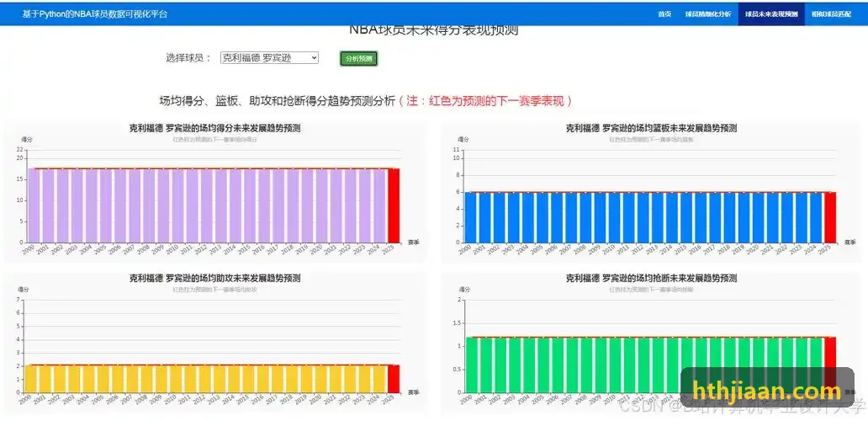This screenshot has width=868, height=421.
Task: Open the 相似球员匹配 nav tab
Action: point(832,13)
